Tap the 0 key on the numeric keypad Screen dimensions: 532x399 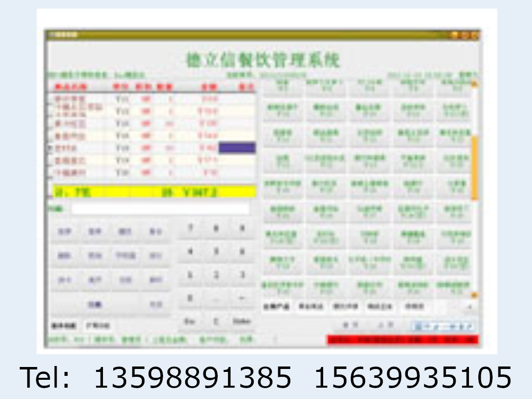[x=191, y=299]
